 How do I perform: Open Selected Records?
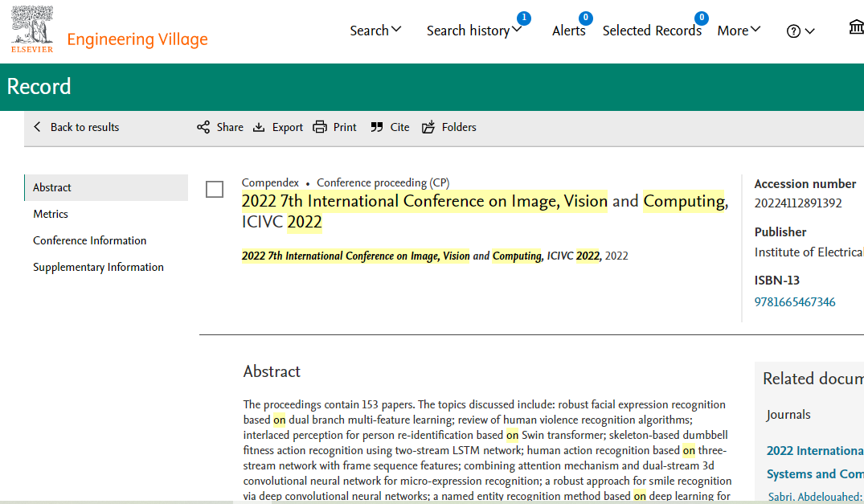652,31
